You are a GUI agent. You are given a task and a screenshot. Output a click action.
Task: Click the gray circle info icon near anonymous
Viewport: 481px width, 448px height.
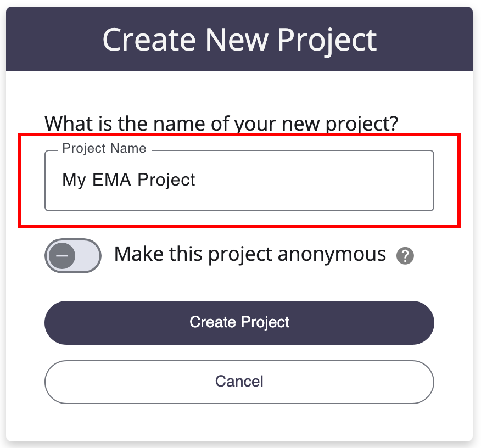405,256
